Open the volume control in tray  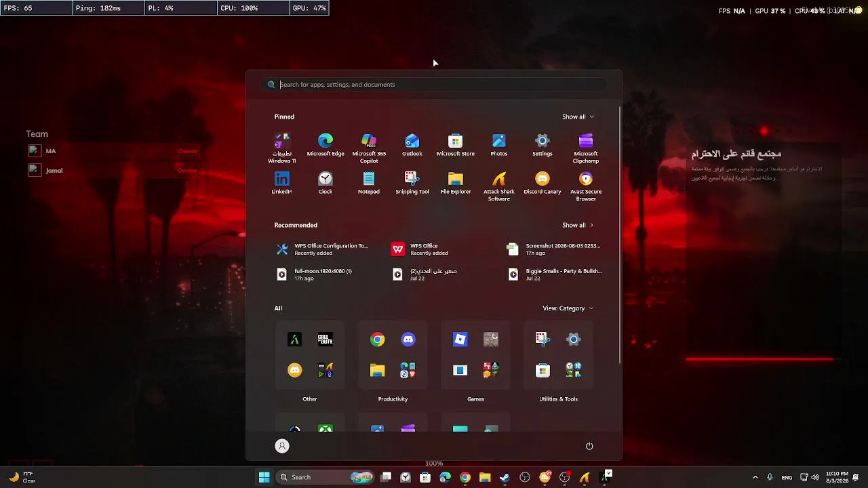[814, 477]
